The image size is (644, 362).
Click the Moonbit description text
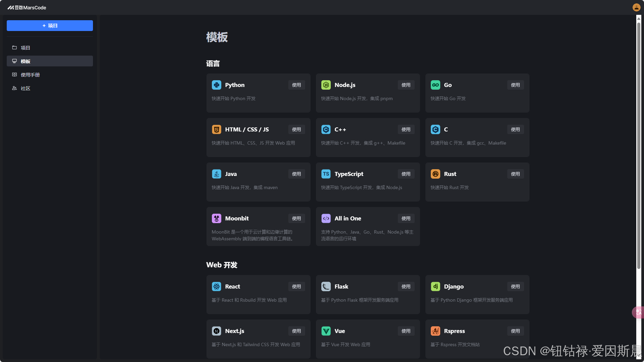pyautogui.click(x=253, y=235)
